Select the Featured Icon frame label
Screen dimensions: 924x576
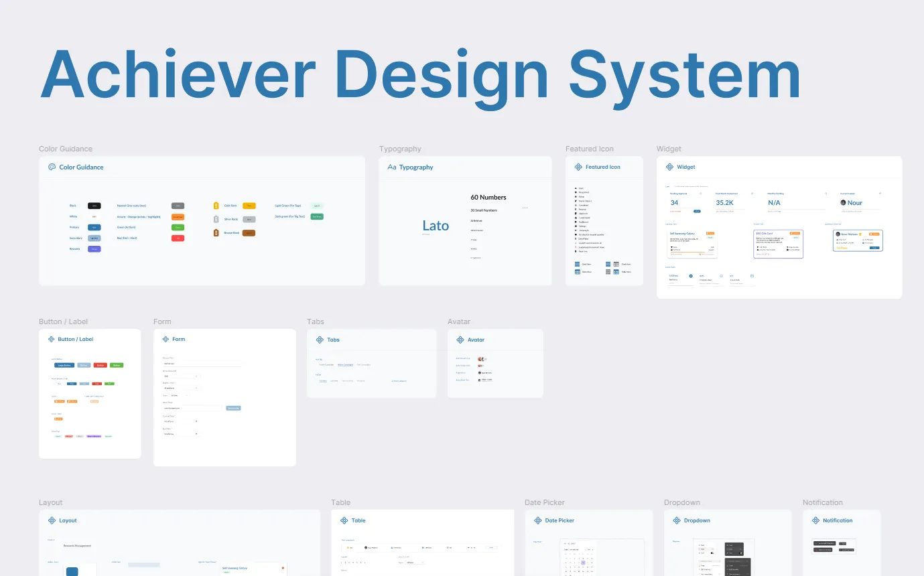tap(590, 149)
